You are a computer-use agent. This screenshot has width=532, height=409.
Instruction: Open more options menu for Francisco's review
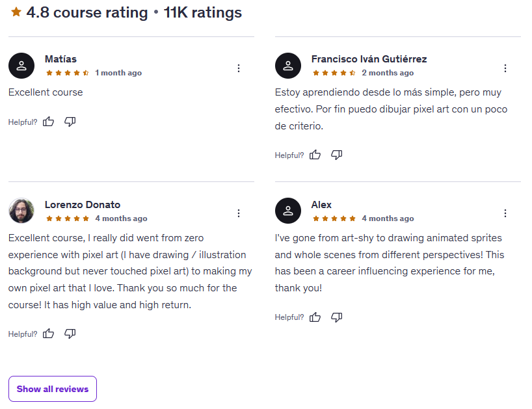pos(505,68)
